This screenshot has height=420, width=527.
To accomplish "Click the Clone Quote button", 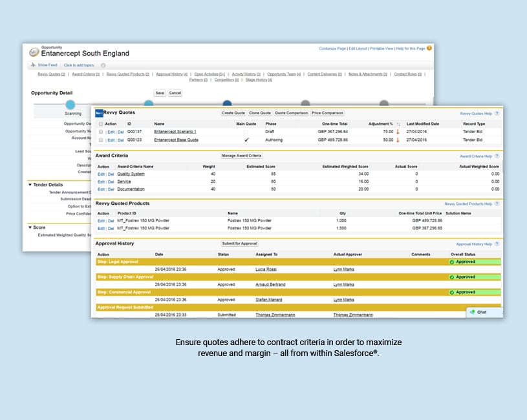I will pos(260,113).
